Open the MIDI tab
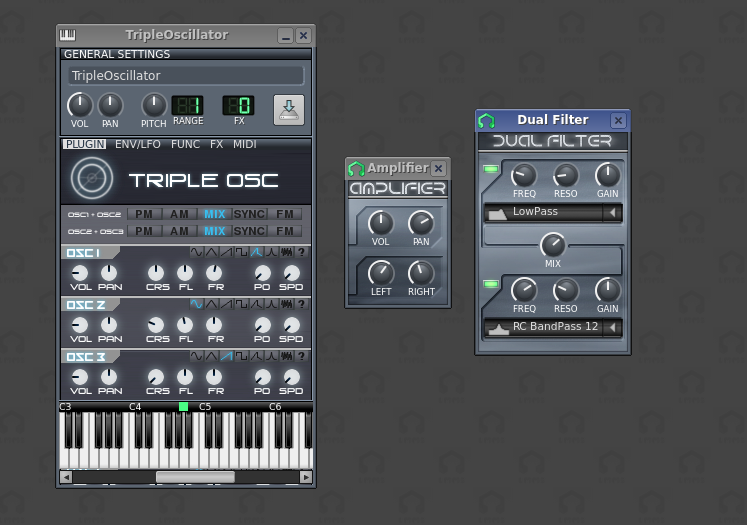Image resolution: width=747 pixels, height=525 pixels. pos(245,144)
